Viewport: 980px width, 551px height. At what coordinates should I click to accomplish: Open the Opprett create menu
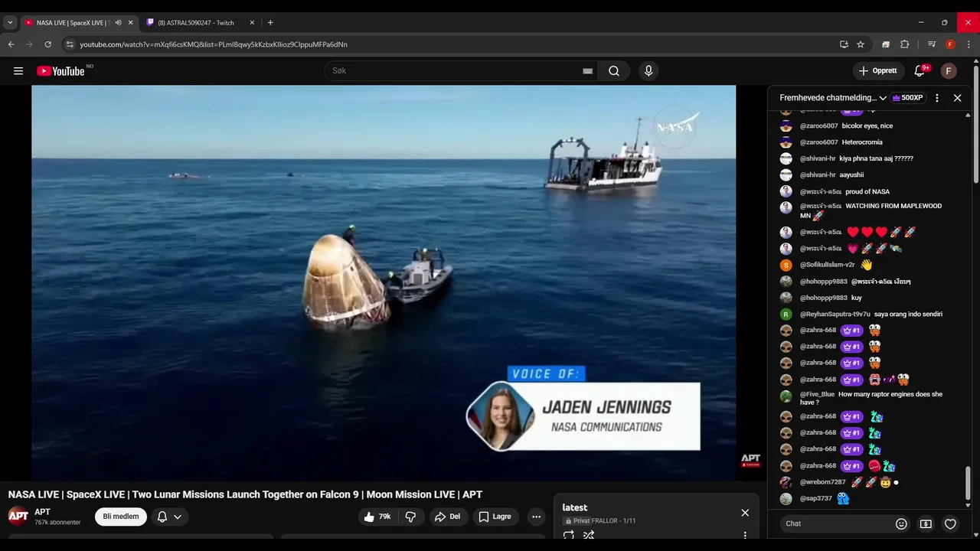tap(878, 71)
